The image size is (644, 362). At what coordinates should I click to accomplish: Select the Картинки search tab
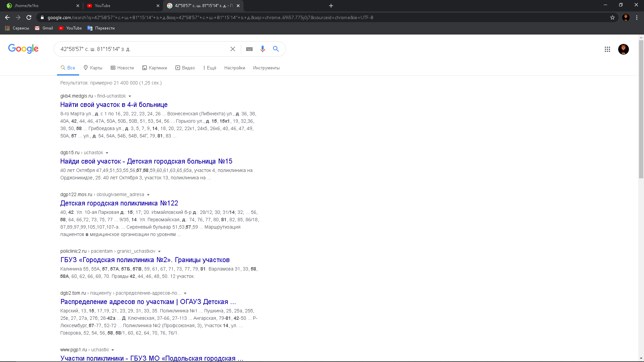155,68
